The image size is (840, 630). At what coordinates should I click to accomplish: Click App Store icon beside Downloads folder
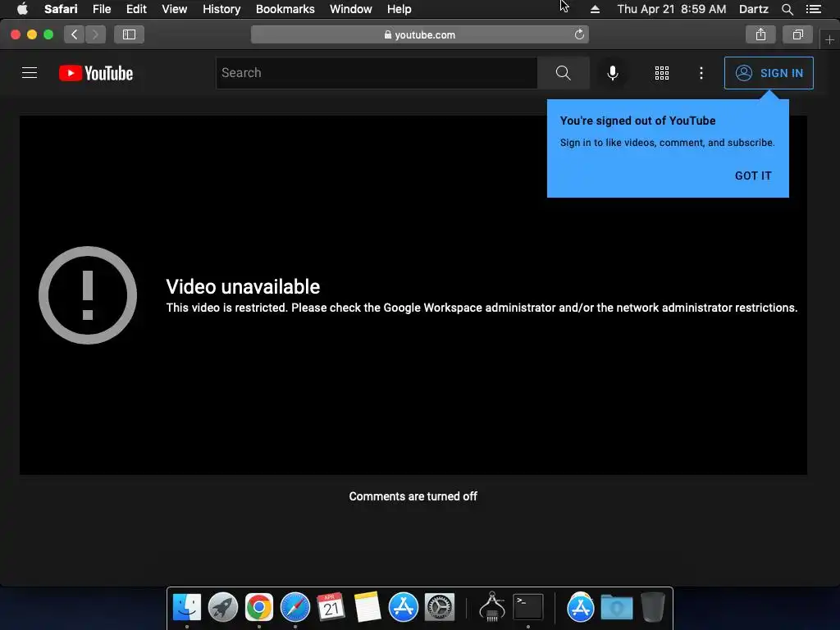(581, 607)
